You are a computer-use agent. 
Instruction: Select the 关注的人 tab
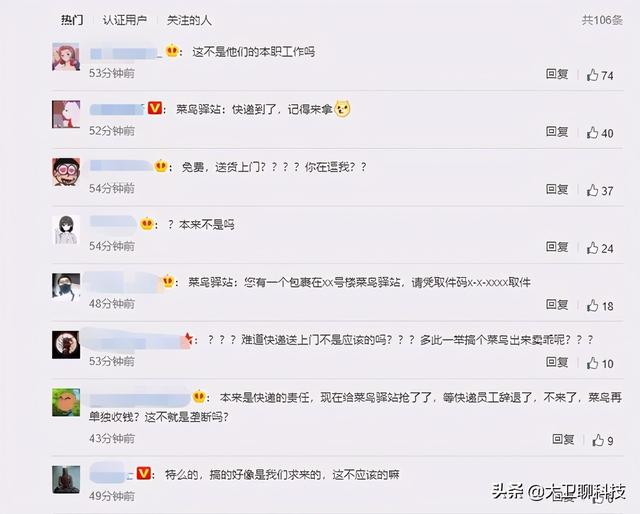189,20
